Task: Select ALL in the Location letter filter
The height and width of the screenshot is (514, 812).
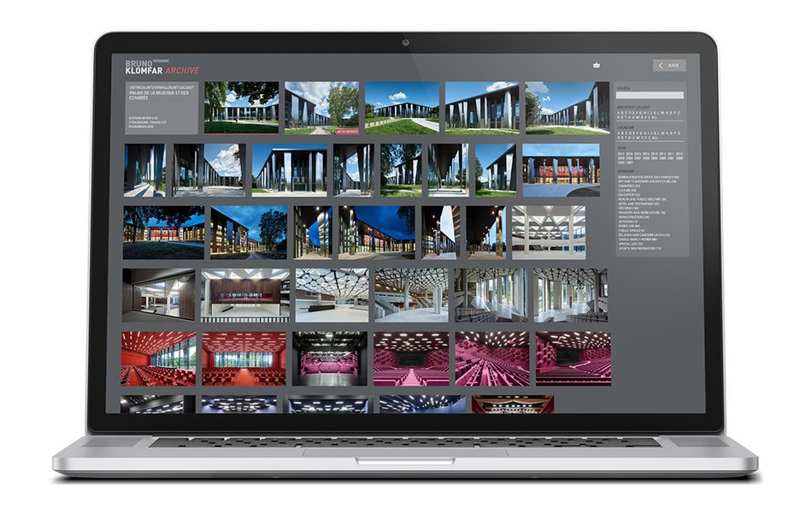Action: tap(655, 138)
